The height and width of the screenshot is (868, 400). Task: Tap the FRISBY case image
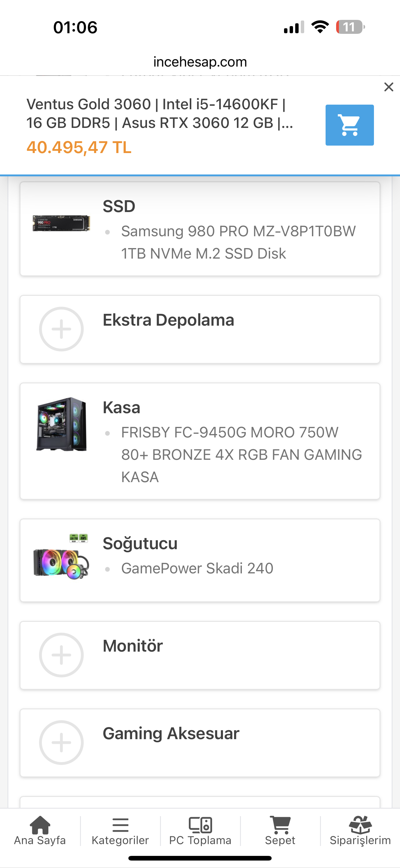61,424
